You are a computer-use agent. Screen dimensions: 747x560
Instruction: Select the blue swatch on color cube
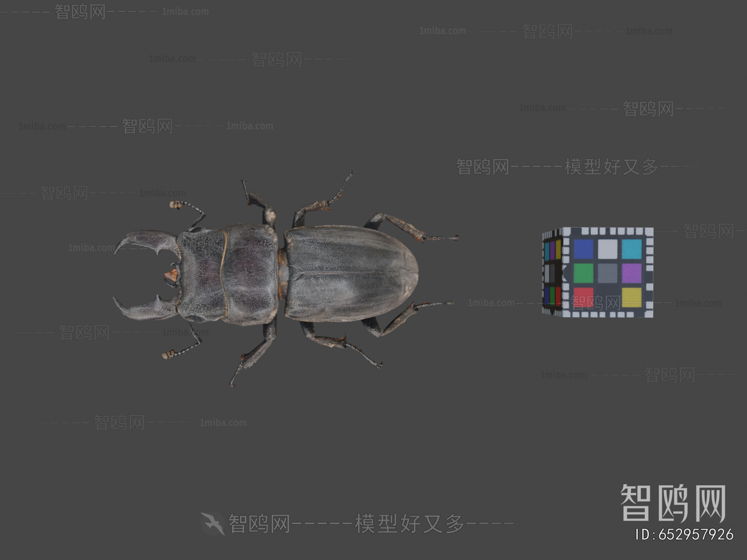click(x=583, y=249)
